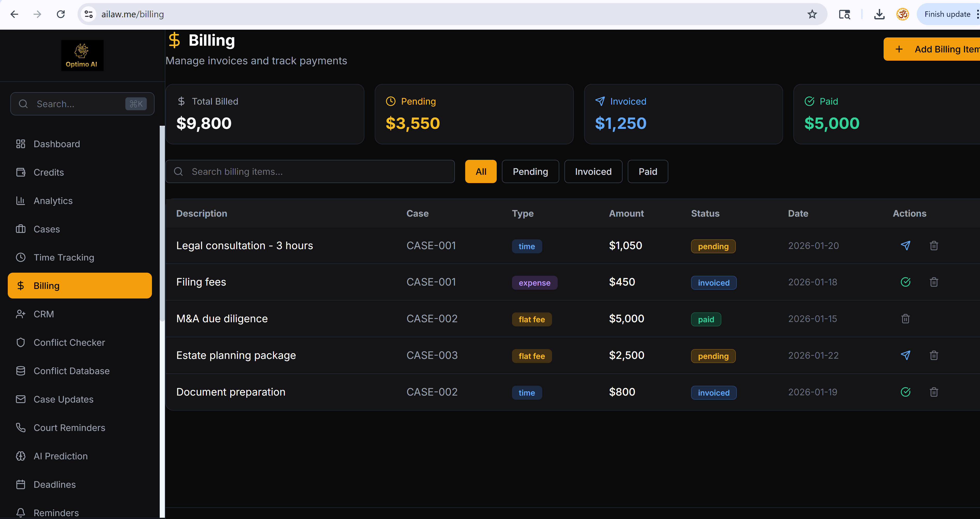Open Time Tracking in sidebar
The height and width of the screenshot is (519, 980).
point(64,257)
